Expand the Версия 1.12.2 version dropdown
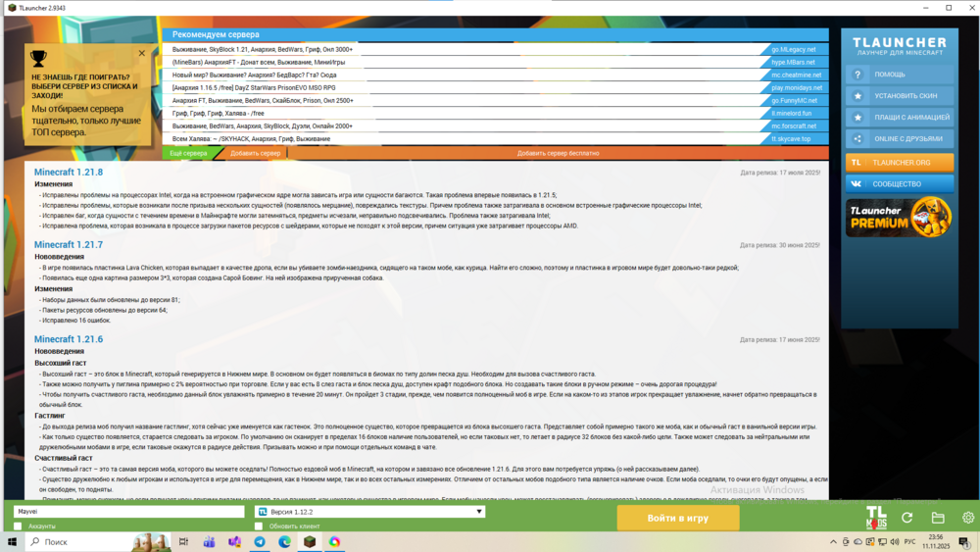 click(478, 512)
